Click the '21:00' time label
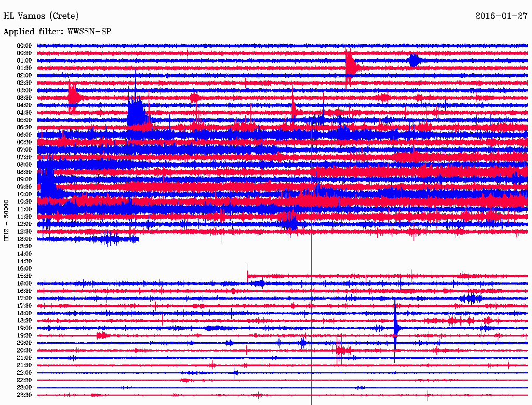 tap(24, 358)
